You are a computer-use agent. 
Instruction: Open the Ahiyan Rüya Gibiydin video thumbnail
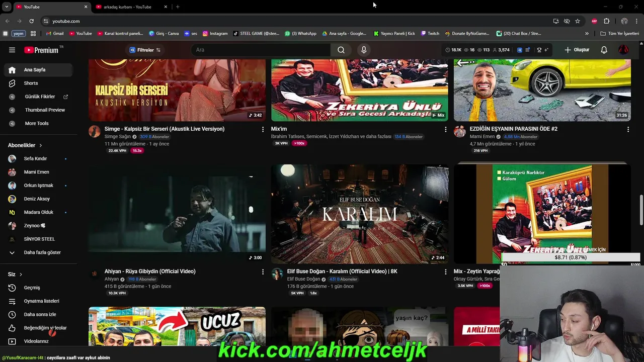[177, 214]
